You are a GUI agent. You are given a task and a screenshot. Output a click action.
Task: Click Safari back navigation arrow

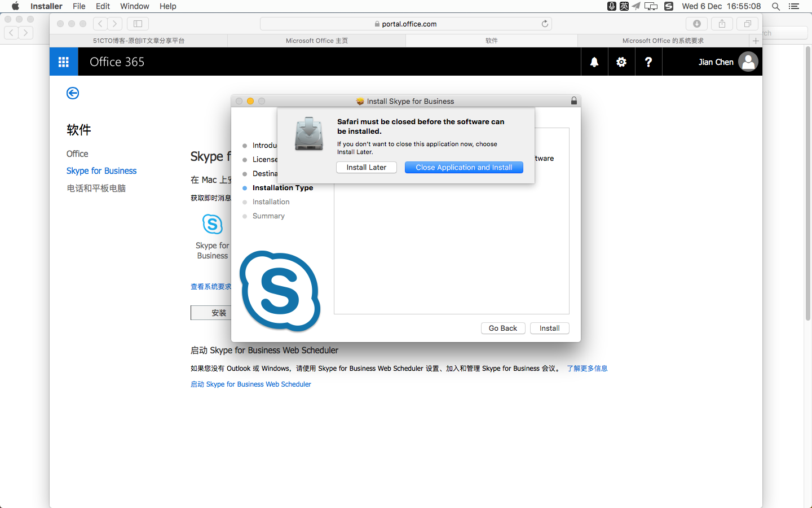[x=100, y=24]
